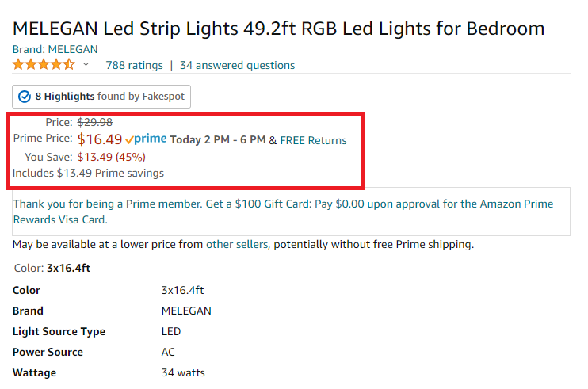Open 34 answered questions link
Image resolution: width=588 pixels, height=389 pixels.
click(x=238, y=65)
